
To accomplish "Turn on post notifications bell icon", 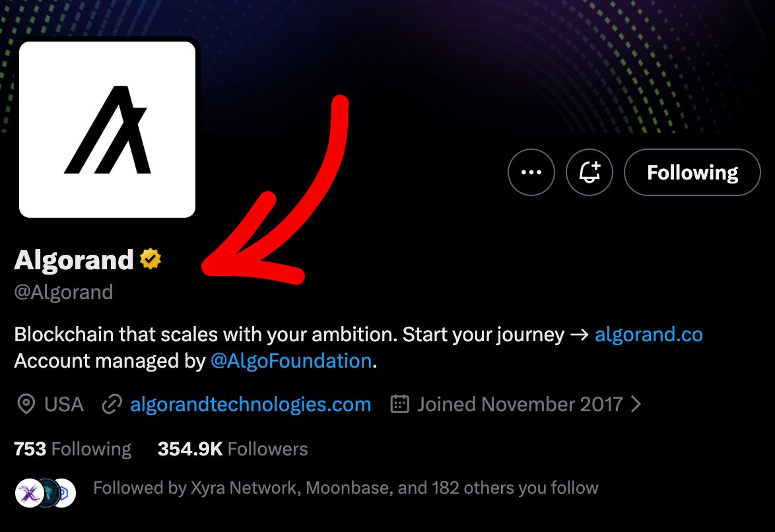I will coord(589,172).
